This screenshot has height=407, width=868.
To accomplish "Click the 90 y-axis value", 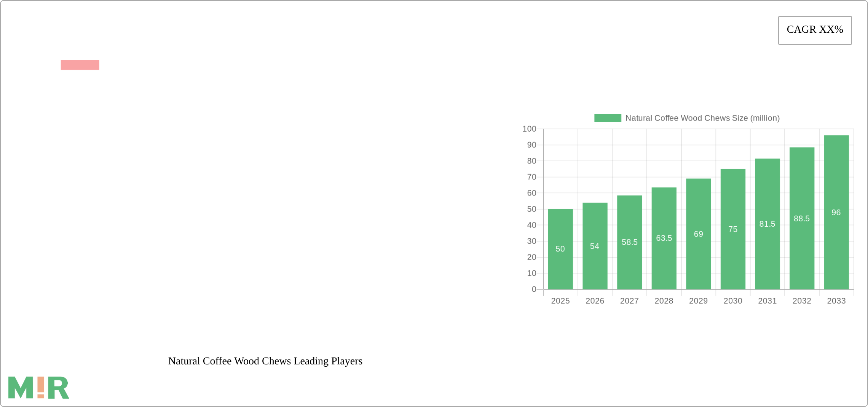I will coord(531,145).
